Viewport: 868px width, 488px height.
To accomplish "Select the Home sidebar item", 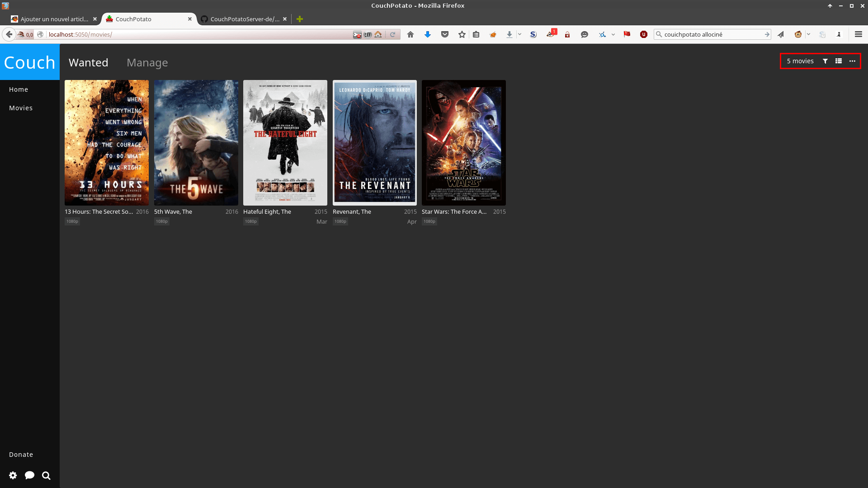I will (x=19, y=89).
